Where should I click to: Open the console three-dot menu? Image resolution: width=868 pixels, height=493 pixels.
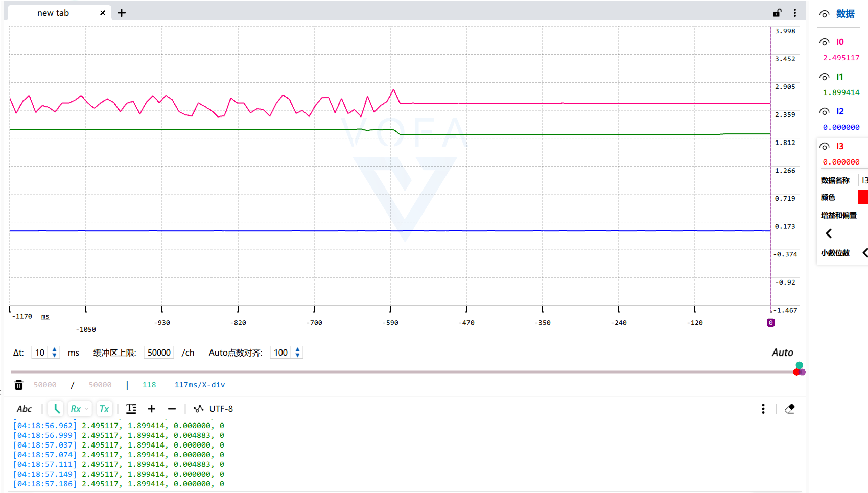(763, 409)
